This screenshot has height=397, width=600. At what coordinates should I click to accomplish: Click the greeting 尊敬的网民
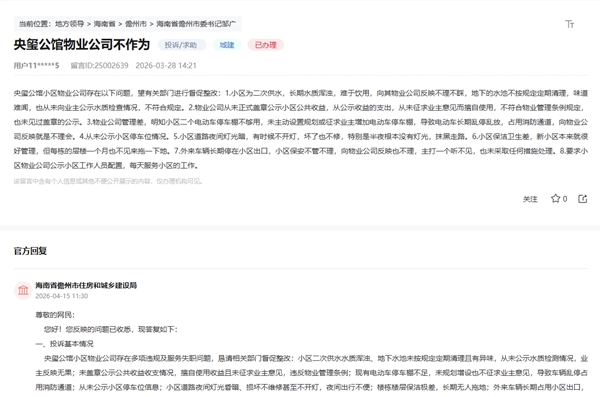point(55,315)
